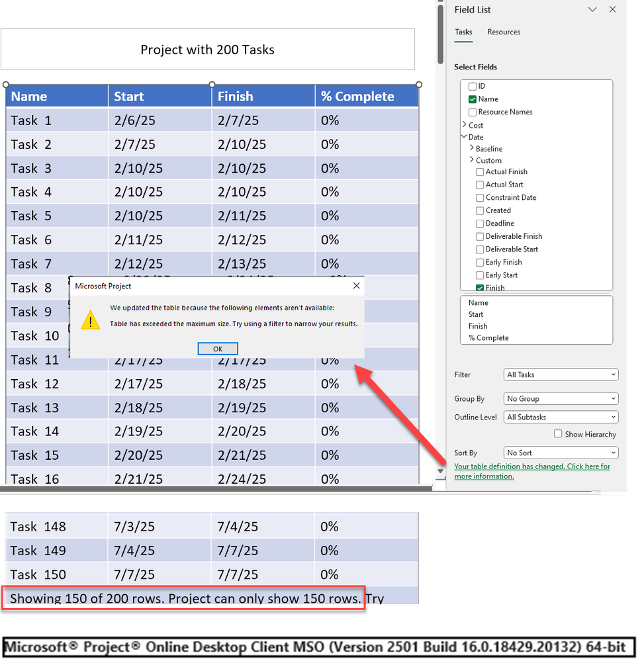The height and width of the screenshot is (661, 644).
Task: Select % Complete in selected fields list
Action: [x=488, y=338]
